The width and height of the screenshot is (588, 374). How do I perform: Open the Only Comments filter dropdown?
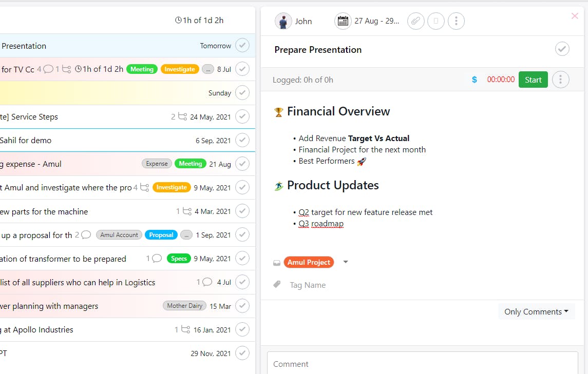[x=536, y=311]
